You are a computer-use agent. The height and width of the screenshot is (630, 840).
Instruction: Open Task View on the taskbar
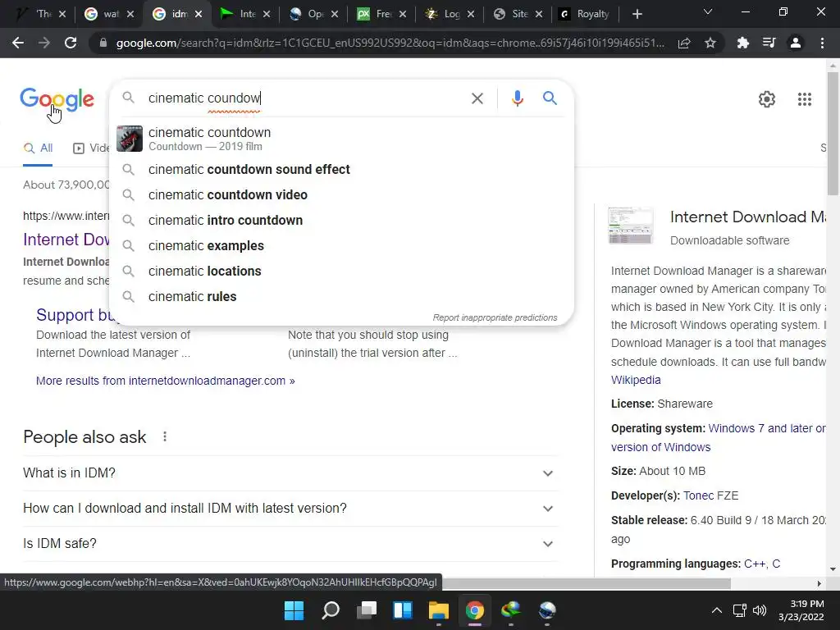(367, 610)
